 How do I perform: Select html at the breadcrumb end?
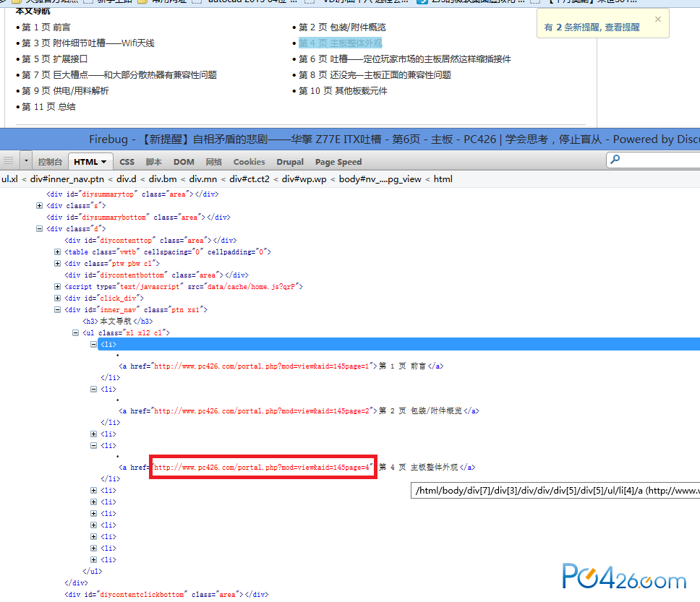[443, 179]
